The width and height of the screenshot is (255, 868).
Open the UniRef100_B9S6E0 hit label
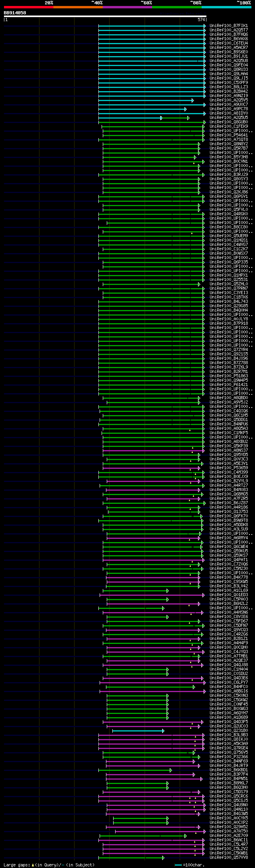click(x=229, y=52)
